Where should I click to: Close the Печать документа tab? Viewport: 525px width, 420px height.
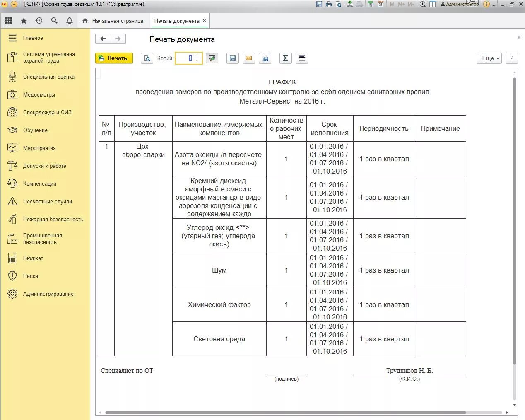(x=204, y=20)
